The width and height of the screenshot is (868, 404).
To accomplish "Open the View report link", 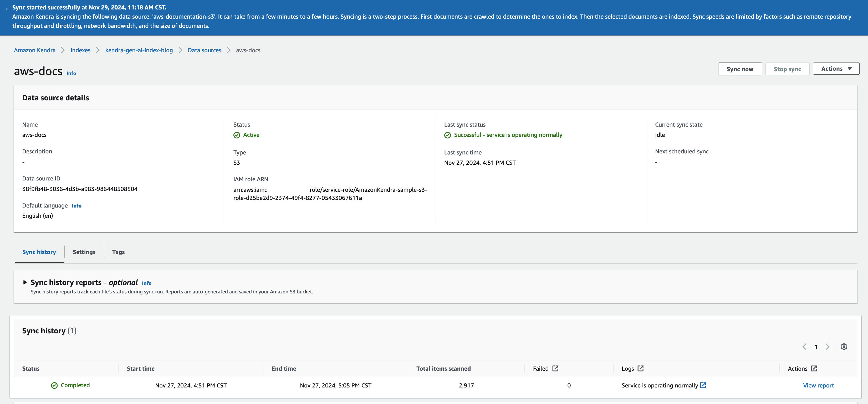I will tap(818, 386).
